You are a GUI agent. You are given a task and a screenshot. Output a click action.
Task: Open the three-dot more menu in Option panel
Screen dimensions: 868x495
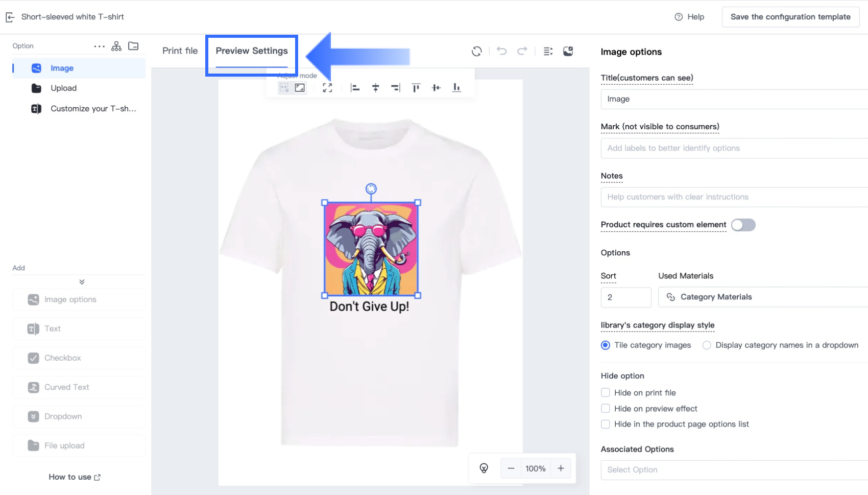[100, 46]
